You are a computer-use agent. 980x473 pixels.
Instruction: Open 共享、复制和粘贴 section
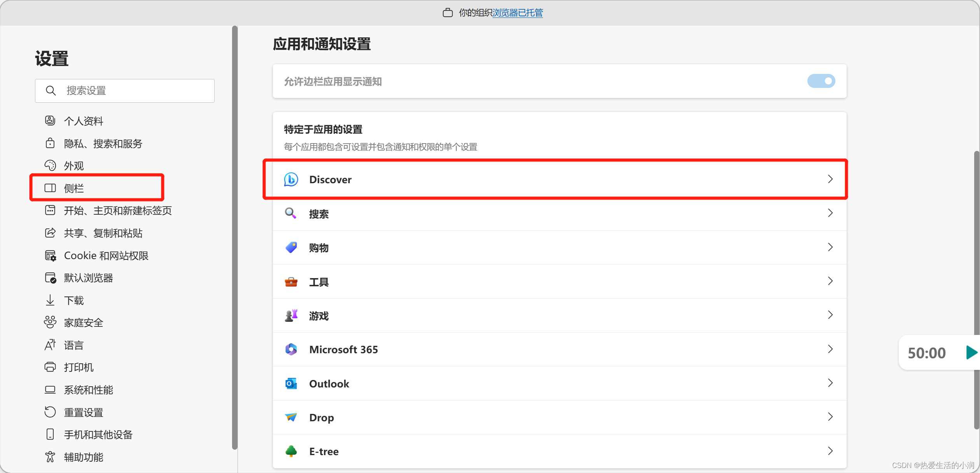coord(103,233)
